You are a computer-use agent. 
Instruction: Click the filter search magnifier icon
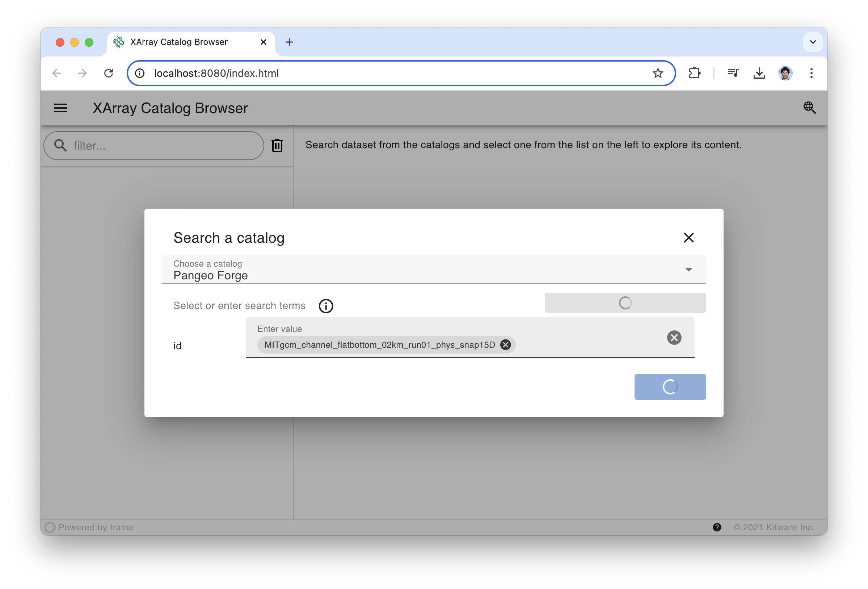click(60, 145)
